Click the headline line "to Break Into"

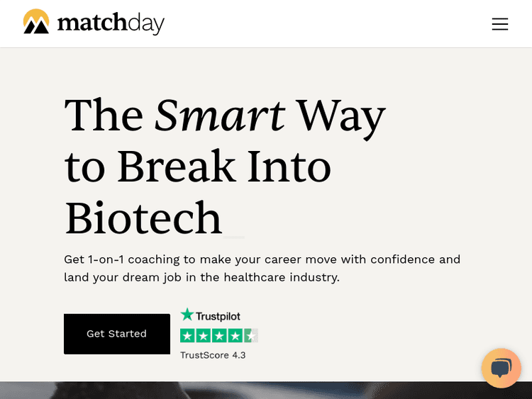pos(198,167)
